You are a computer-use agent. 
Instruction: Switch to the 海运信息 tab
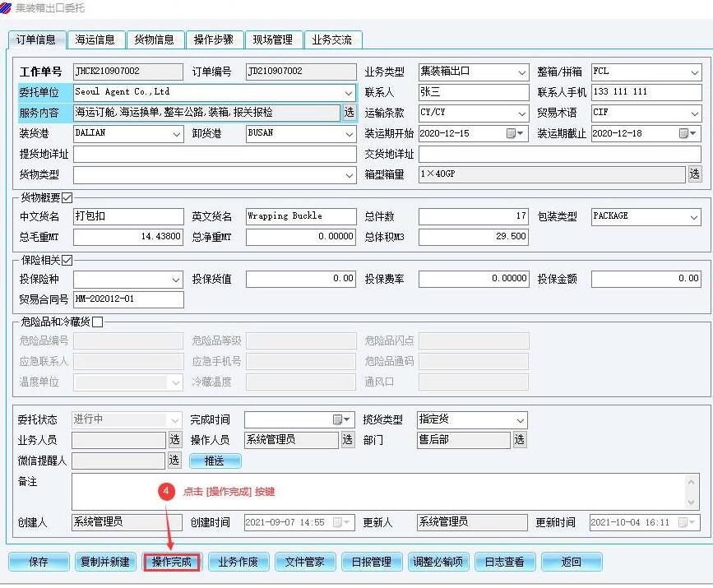tap(95, 39)
